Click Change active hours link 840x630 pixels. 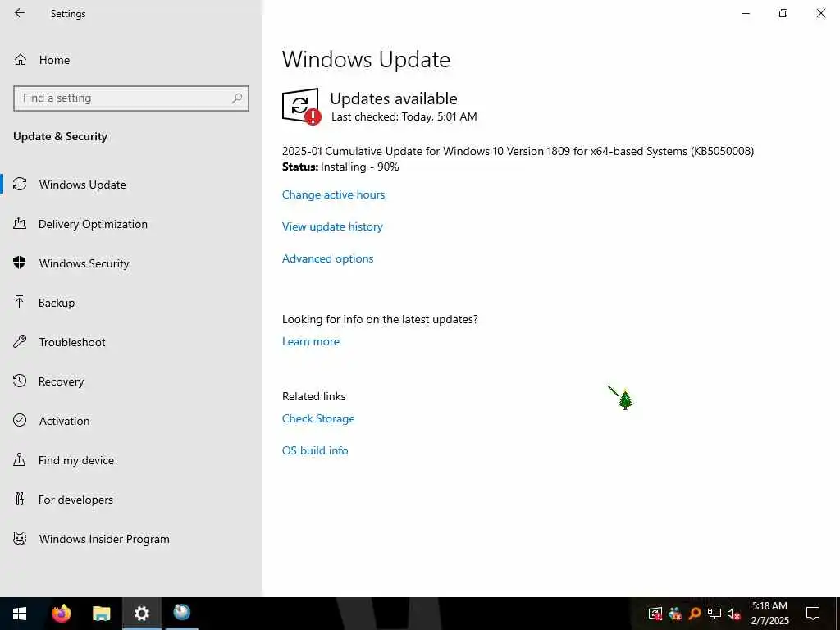(x=333, y=195)
